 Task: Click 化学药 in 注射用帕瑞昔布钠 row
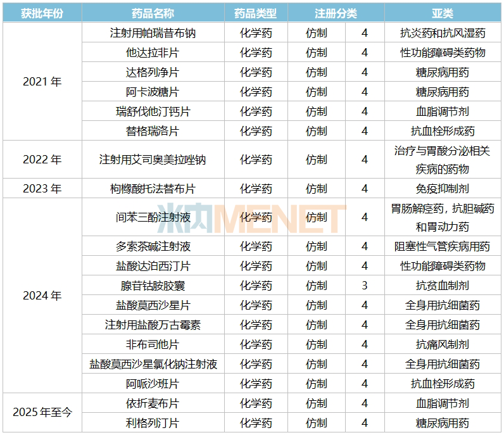coord(256,33)
